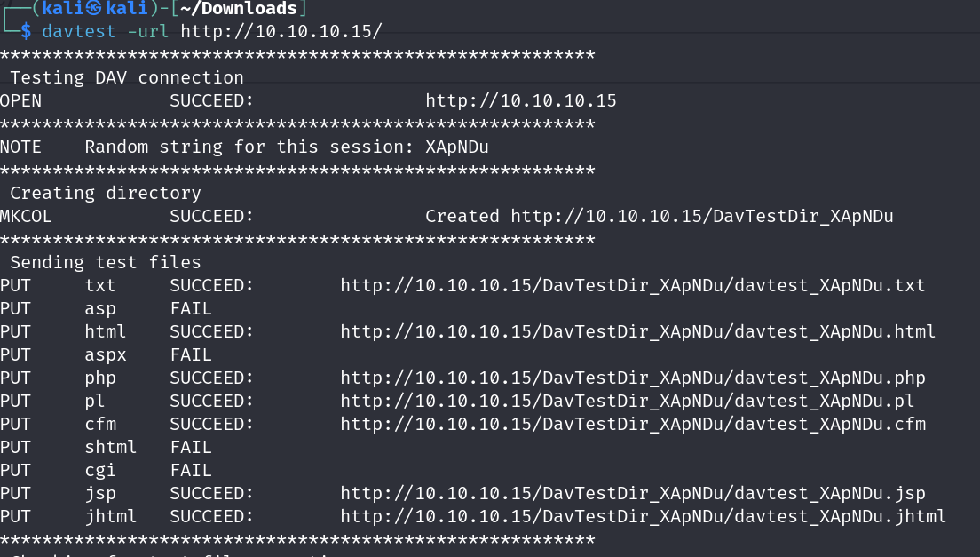This screenshot has height=557, width=980.
Task: Open the davtest_XApNDu.jhtml file link
Action: tap(643, 516)
